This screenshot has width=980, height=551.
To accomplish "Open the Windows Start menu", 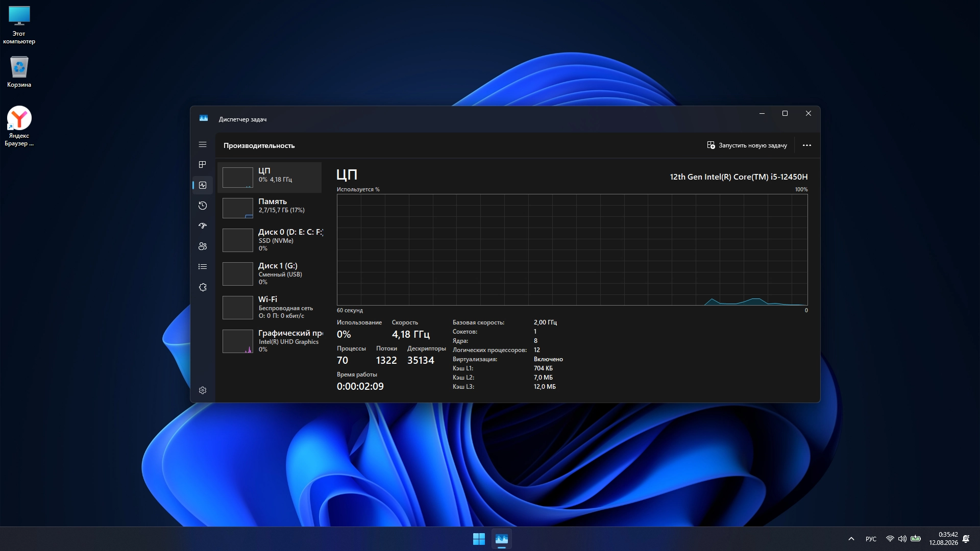I will coord(479,539).
